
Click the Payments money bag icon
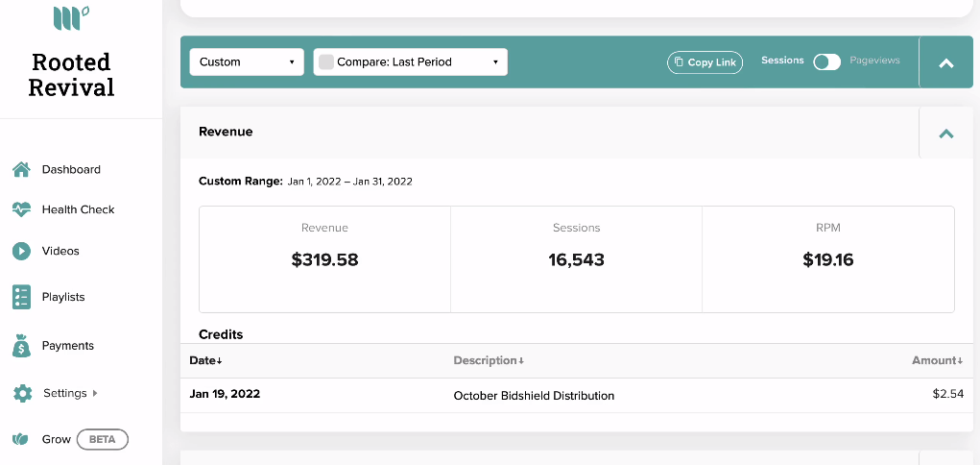21,346
